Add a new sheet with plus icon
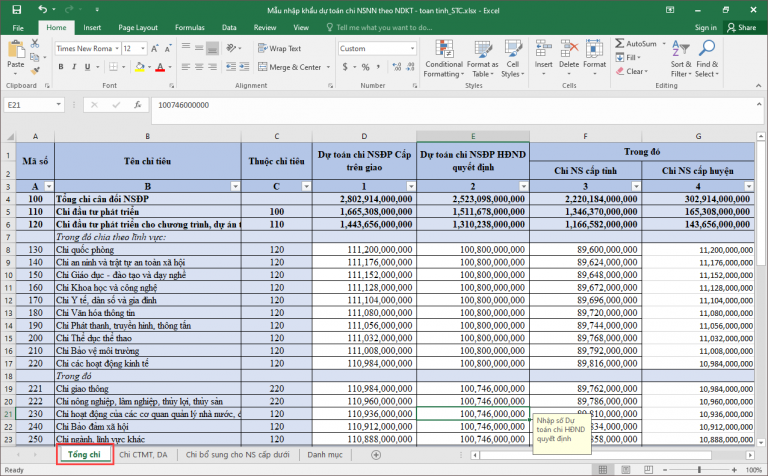Viewport: 768px width, 476px height. (376, 455)
